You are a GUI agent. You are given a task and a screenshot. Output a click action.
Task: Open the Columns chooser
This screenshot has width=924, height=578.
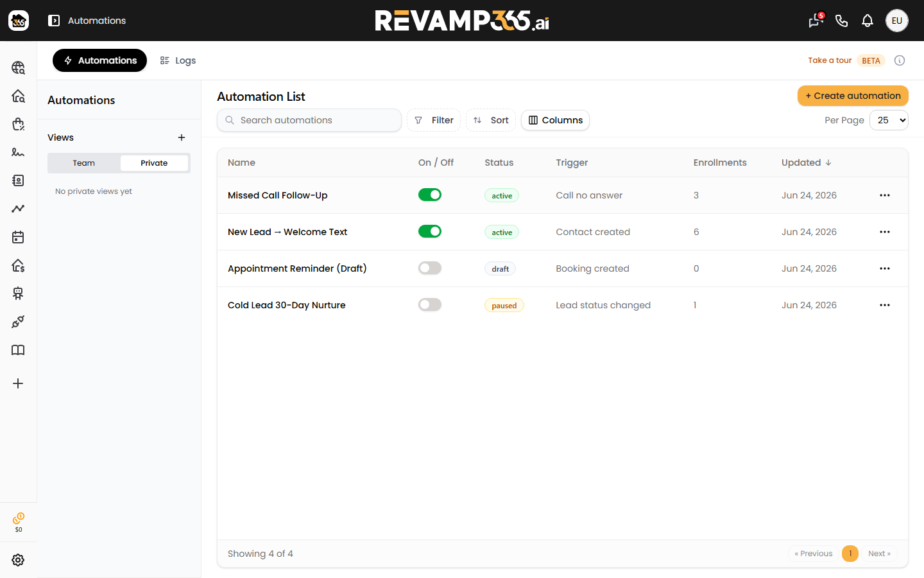[555, 120]
